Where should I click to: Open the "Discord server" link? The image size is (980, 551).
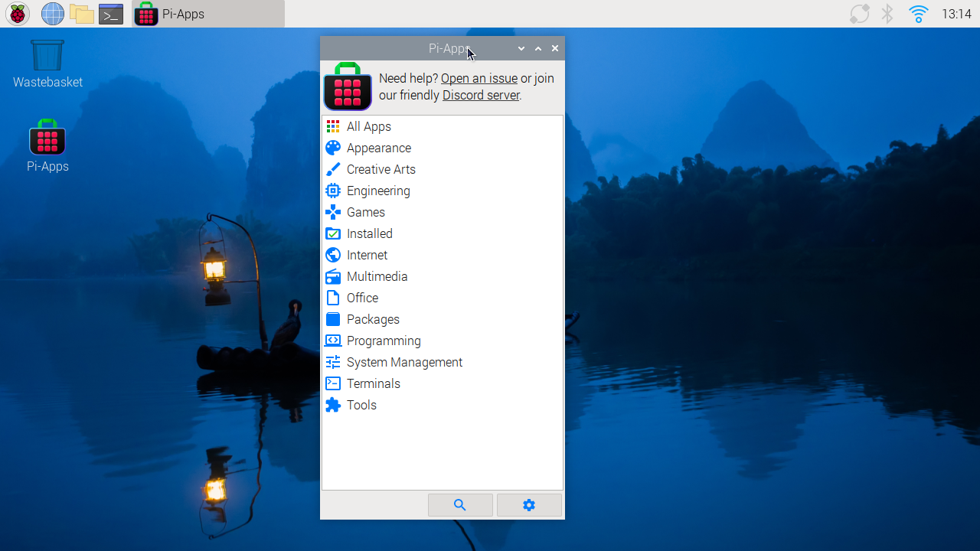(x=480, y=95)
